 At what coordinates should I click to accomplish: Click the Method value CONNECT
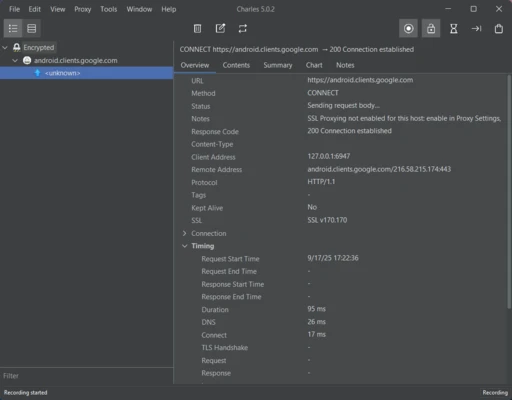323,93
